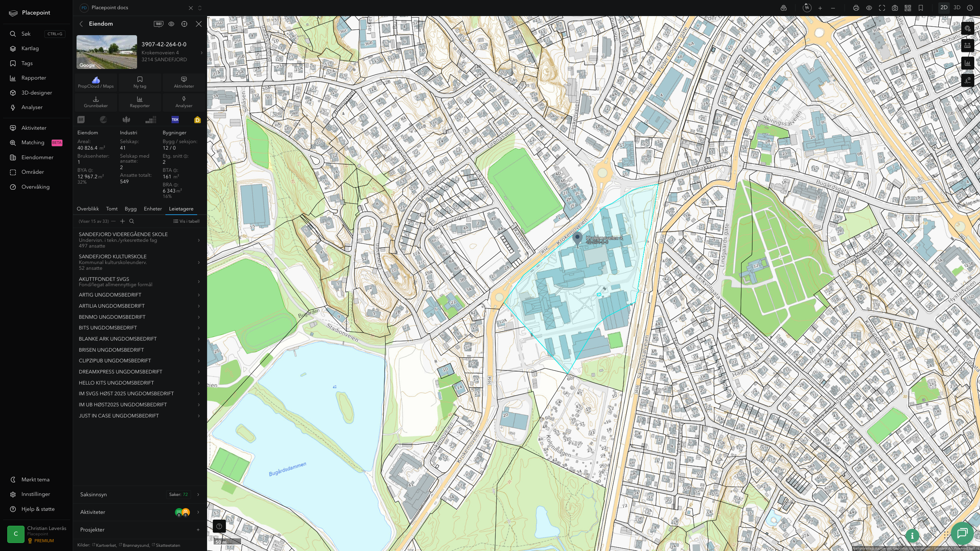The image size is (980, 551).
Task: Go back using the Eiendom panel arrow
Action: coord(81,24)
